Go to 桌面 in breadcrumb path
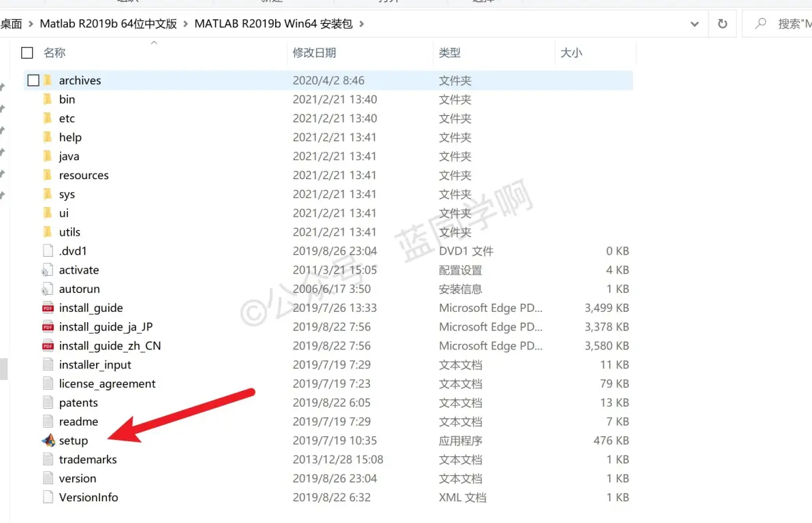This screenshot has height=523, width=812. point(12,24)
